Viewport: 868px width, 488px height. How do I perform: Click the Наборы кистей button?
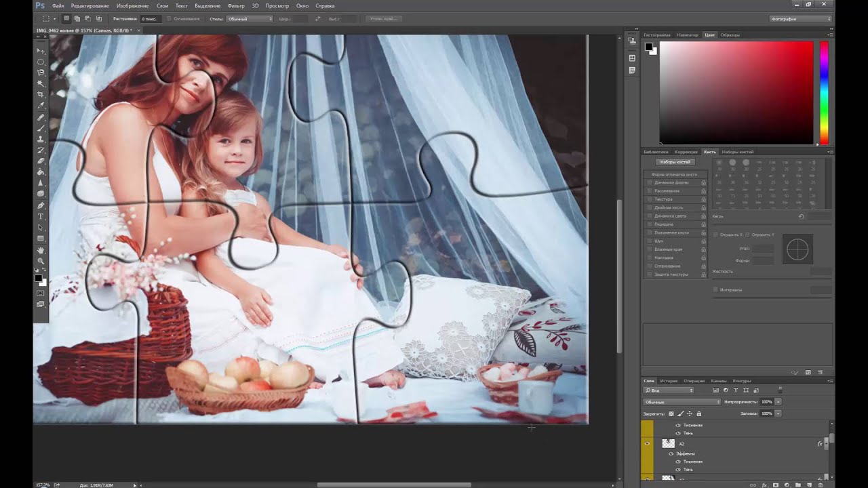[675, 163]
